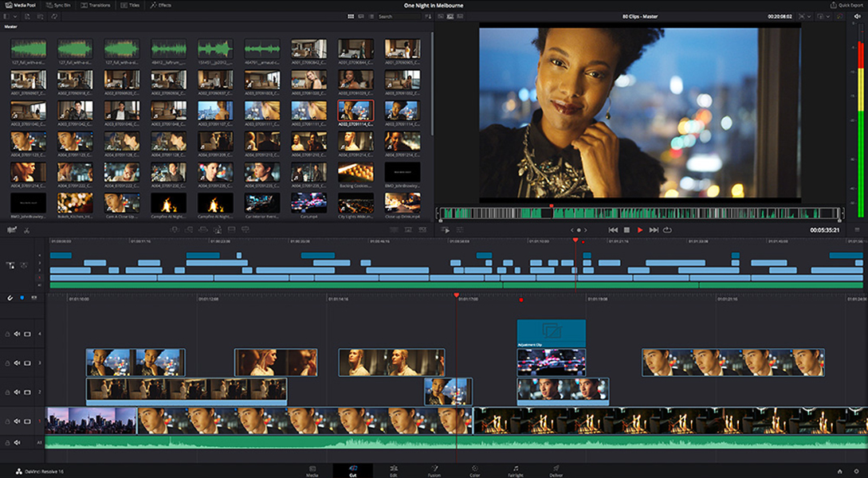Viewport: 868px width, 478px height.
Task: Toggle bypass color grades icon
Action: 840,17
